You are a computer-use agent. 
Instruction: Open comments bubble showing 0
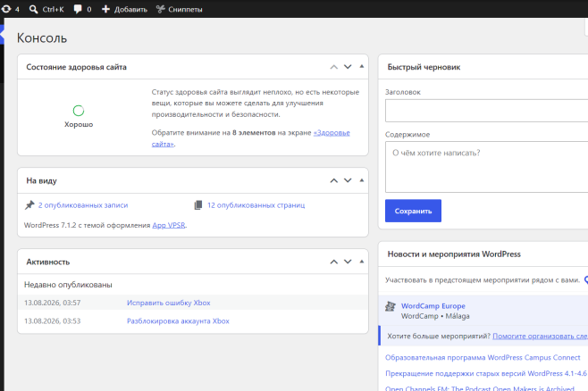[82, 9]
